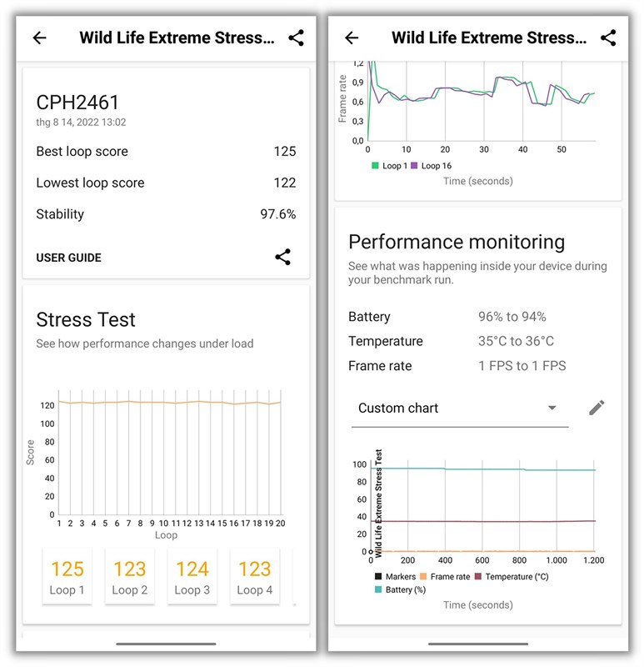644x667 pixels.
Task: Select the Loop 1 score card showing 125
Action: click(67, 576)
